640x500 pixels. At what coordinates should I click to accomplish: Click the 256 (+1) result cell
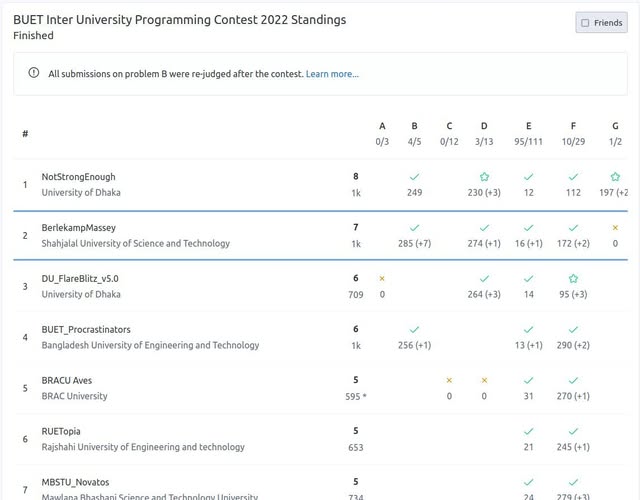[x=414, y=345]
